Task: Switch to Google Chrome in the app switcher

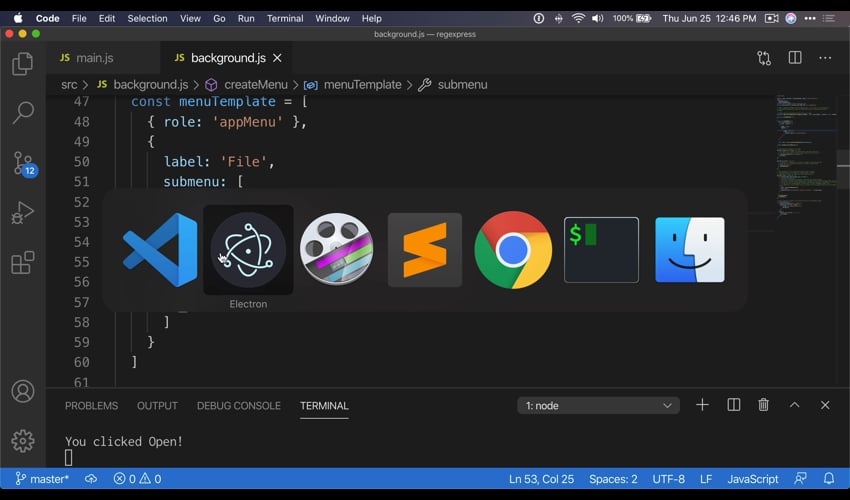Action: (x=513, y=250)
